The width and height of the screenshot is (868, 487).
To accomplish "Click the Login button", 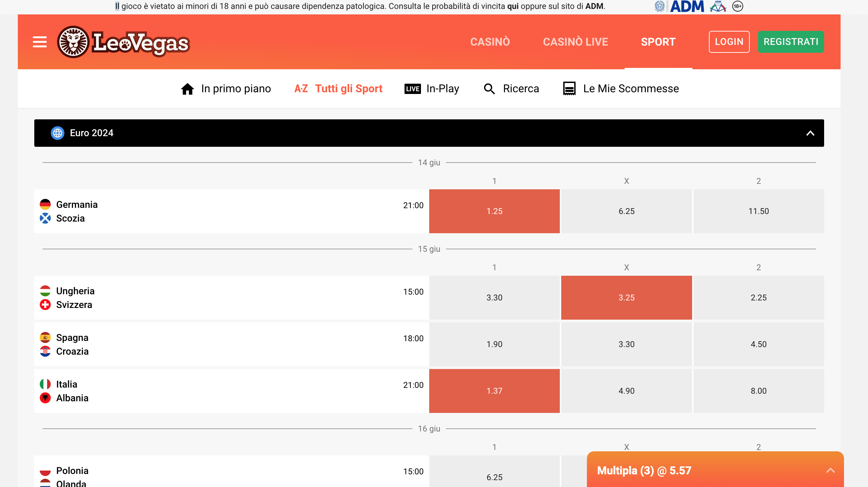I will pos(729,42).
